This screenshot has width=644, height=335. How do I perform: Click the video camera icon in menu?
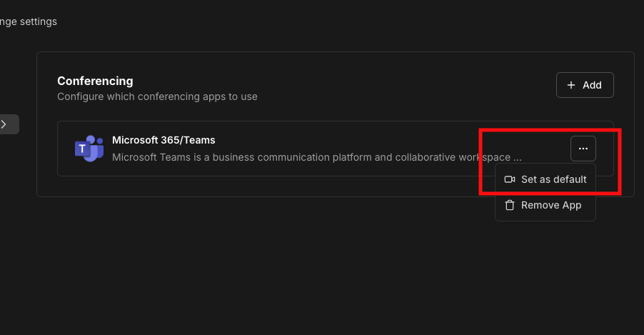(x=510, y=179)
